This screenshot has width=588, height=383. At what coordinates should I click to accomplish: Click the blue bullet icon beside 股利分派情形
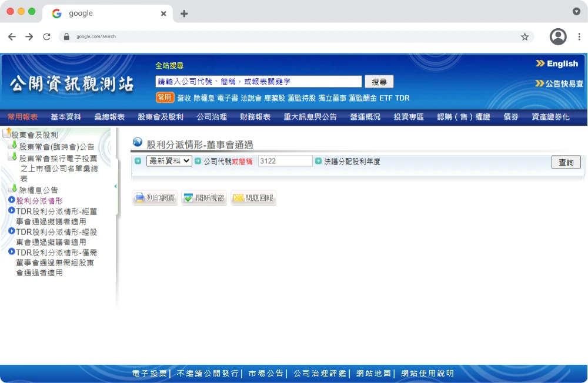(x=12, y=200)
